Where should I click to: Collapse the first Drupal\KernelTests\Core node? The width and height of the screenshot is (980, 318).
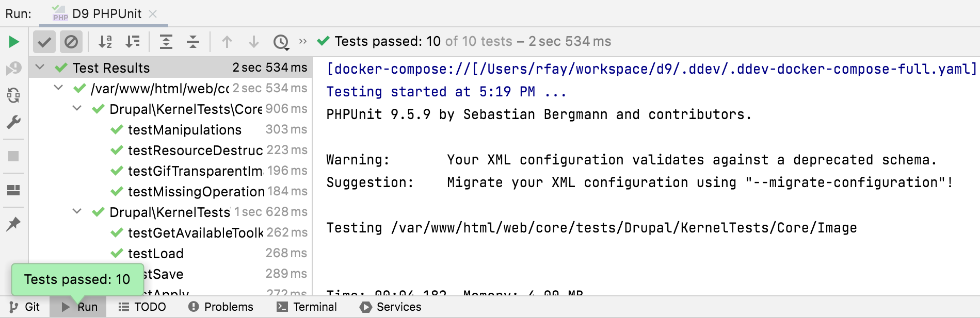[77, 109]
